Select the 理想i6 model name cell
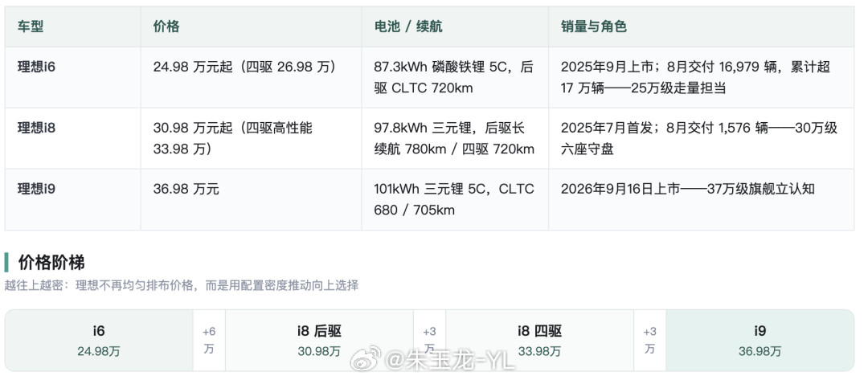The image size is (868, 380). (72, 77)
